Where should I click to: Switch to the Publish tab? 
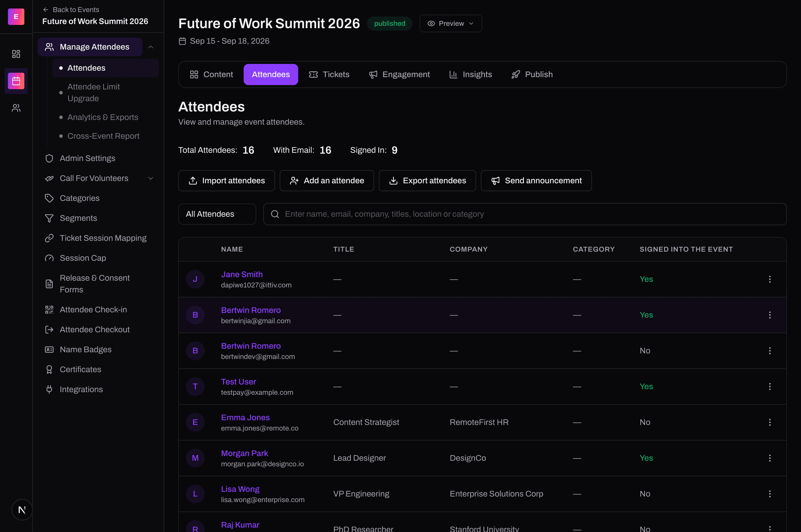point(532,75)
